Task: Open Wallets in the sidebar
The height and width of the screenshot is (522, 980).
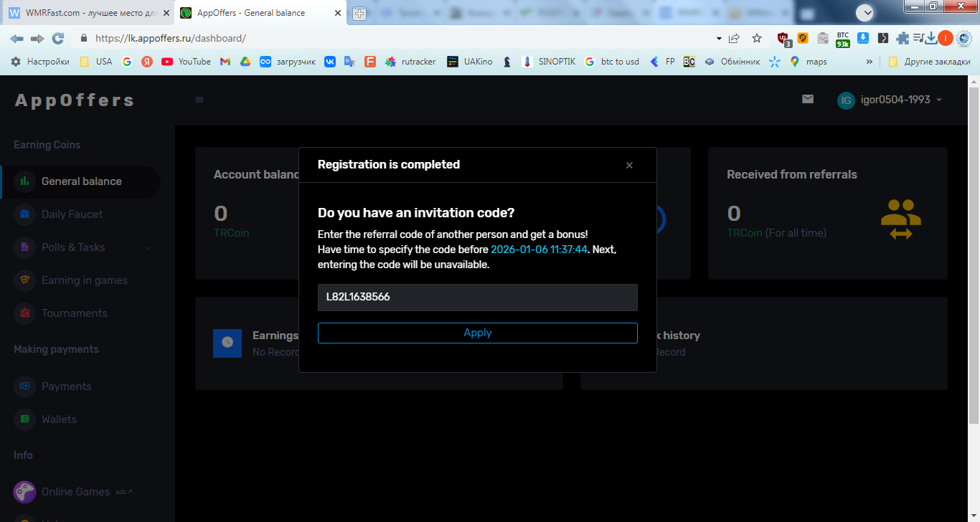Action: pos(59,419)
